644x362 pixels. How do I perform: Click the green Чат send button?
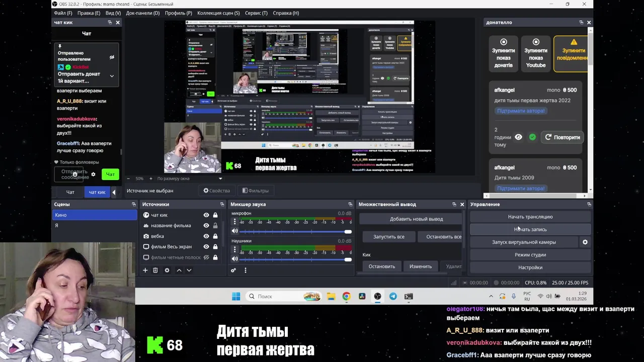pos(110,174)
